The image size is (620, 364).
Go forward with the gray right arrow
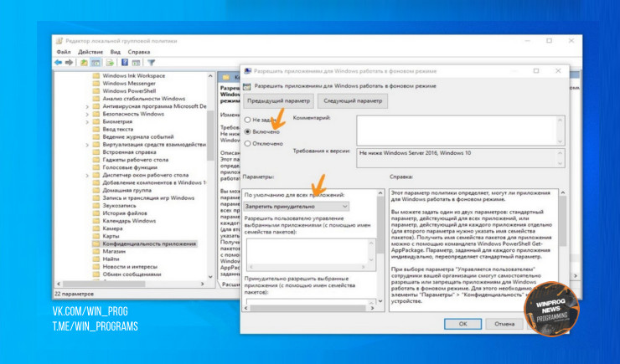(69, 63)
